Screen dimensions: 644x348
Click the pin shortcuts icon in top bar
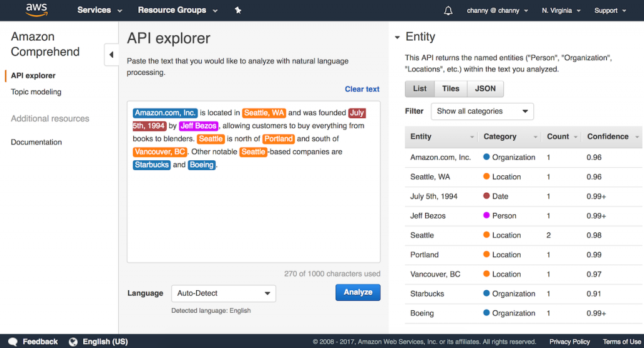click(238, 10)
